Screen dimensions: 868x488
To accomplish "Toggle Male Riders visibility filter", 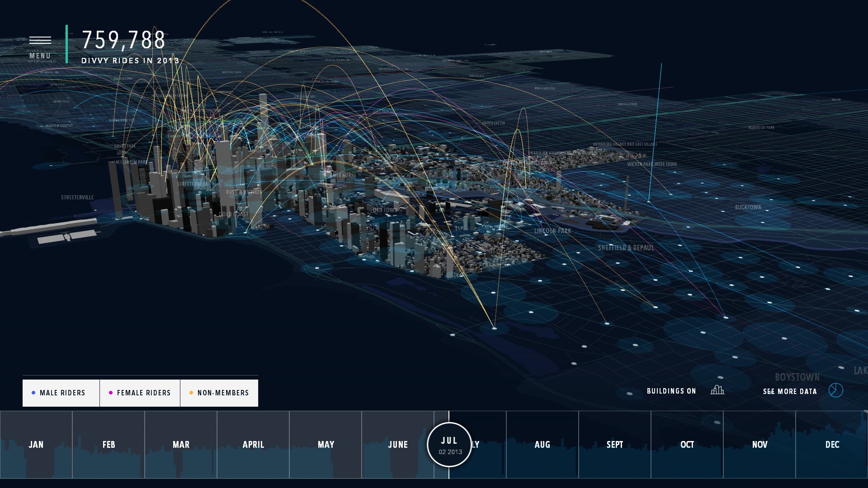I will click(61, 393).
